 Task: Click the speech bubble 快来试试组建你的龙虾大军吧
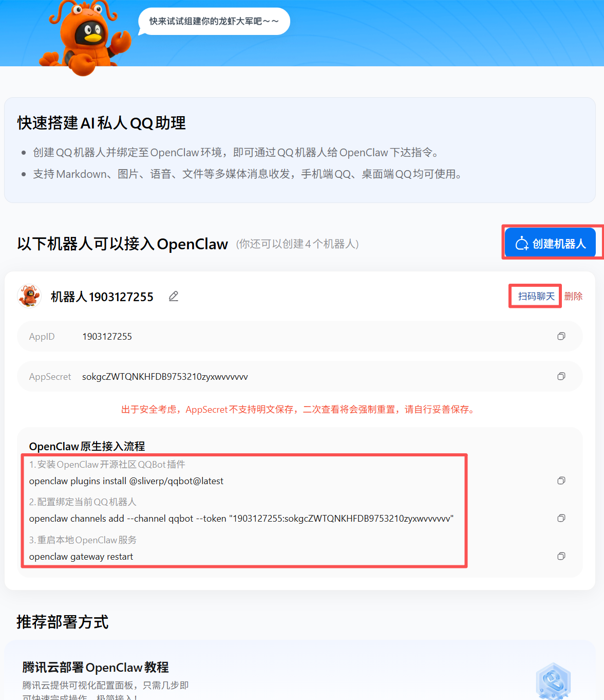214,21
